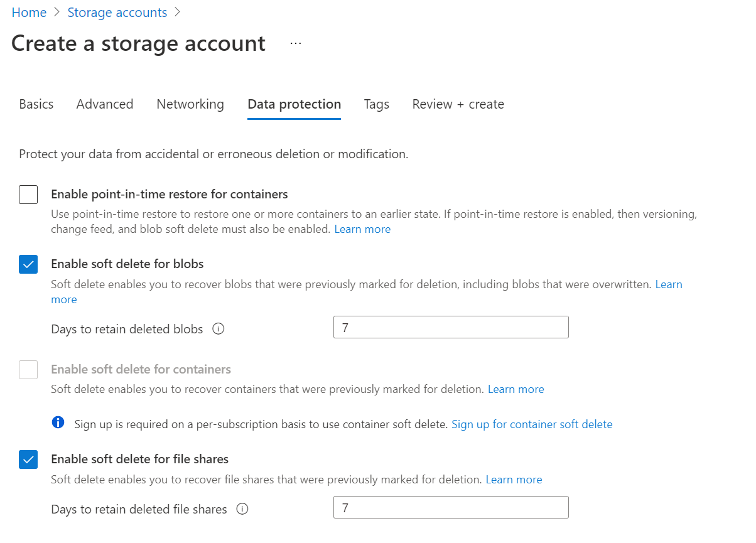Uncheck Enable soft delete for file shares
Screen dimensions: 756x543
coord(28,460)
